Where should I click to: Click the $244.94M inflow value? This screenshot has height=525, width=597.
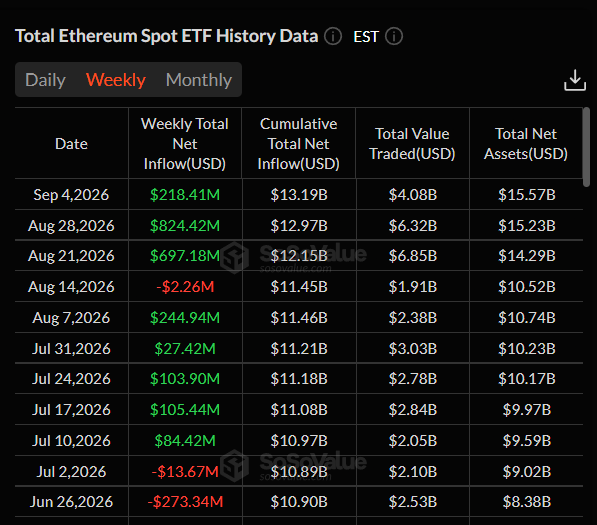pyautogui.click(x=185, y=318)
